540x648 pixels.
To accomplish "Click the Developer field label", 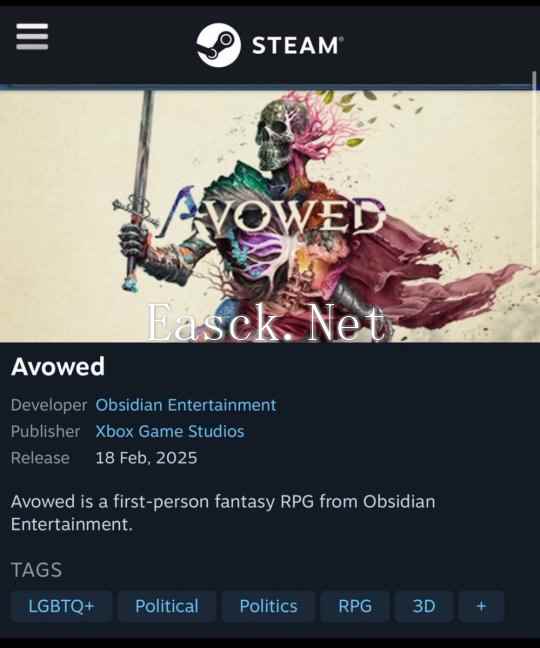I will pyautogui.click(x=49, y=405).
